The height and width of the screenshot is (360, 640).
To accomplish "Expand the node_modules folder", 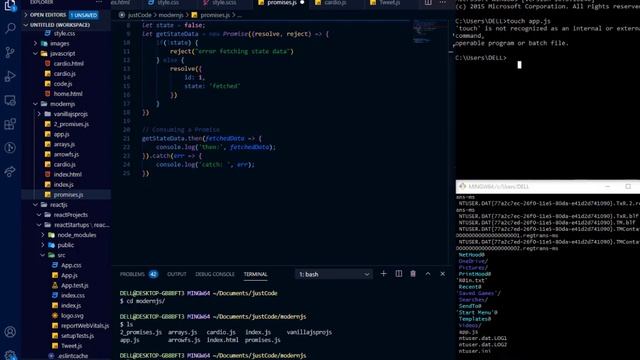I will (x=76, y=235).
